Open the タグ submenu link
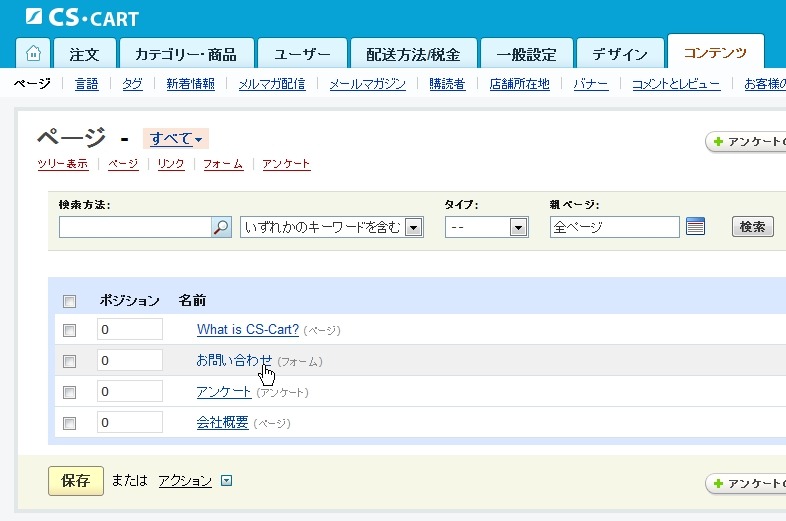The image size is (786, 521). 132,84
